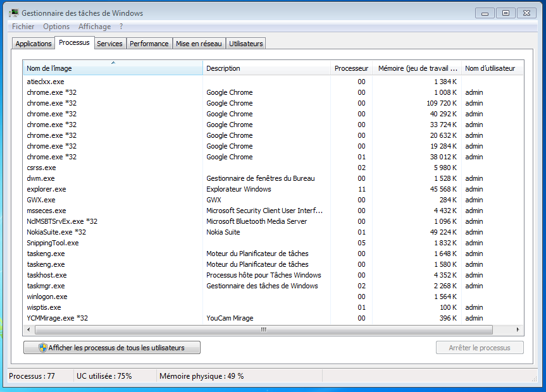Click the Explorateur Windows description cell
The height and width of the screenshot is (392, 546).
(x=239, y=189)
